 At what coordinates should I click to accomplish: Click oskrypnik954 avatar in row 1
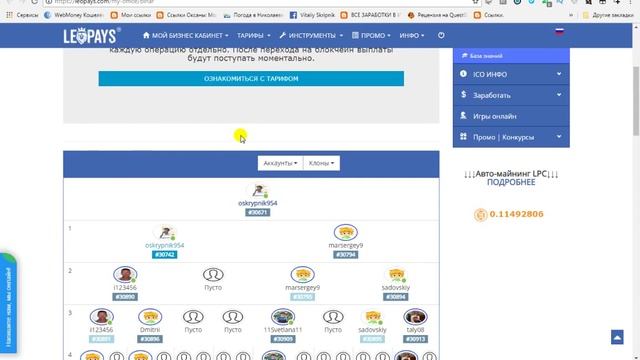click(164, 233)
